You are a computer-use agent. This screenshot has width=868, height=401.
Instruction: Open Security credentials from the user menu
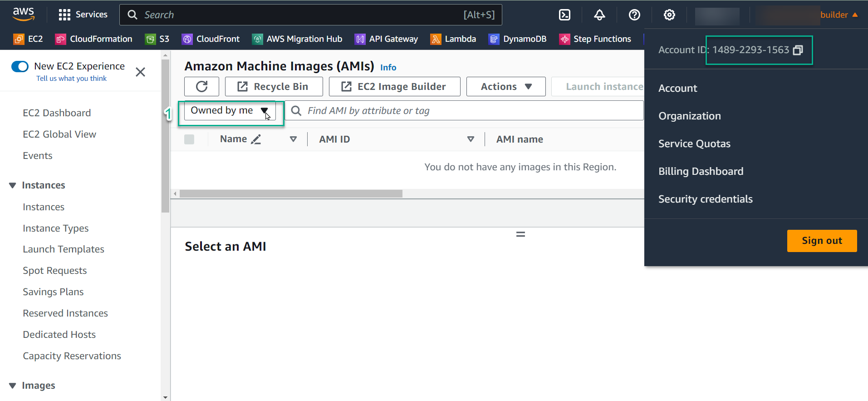706,199
